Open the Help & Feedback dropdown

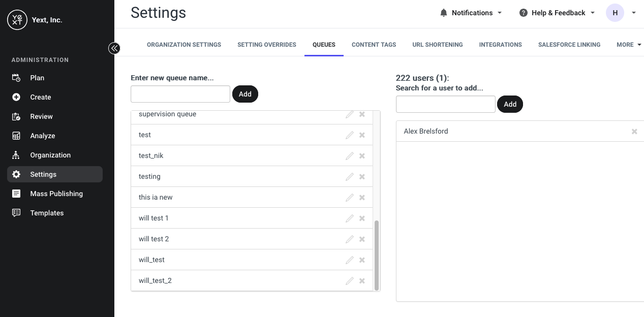tap(557, 13)
